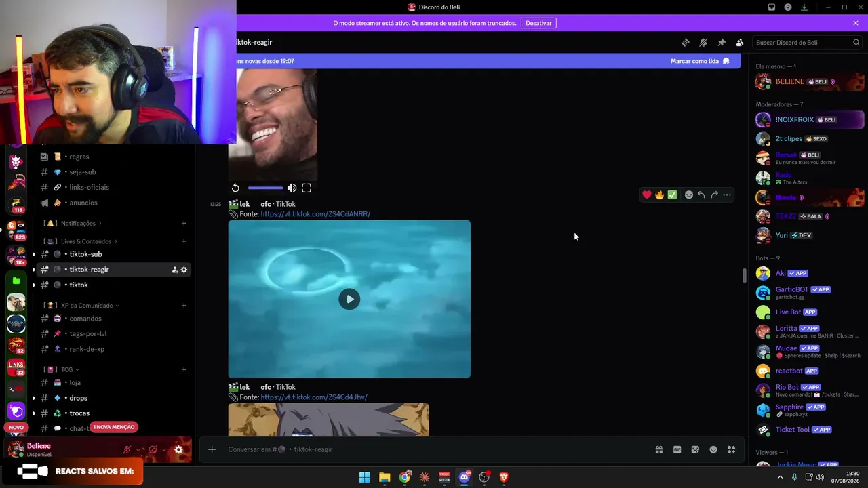The image size is (868, 488).
Task: Open the channel threads icon
Action: coord(685,42)
